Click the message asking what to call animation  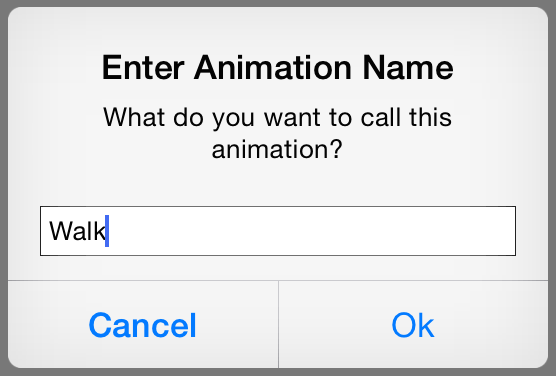(x=278, y=133)
